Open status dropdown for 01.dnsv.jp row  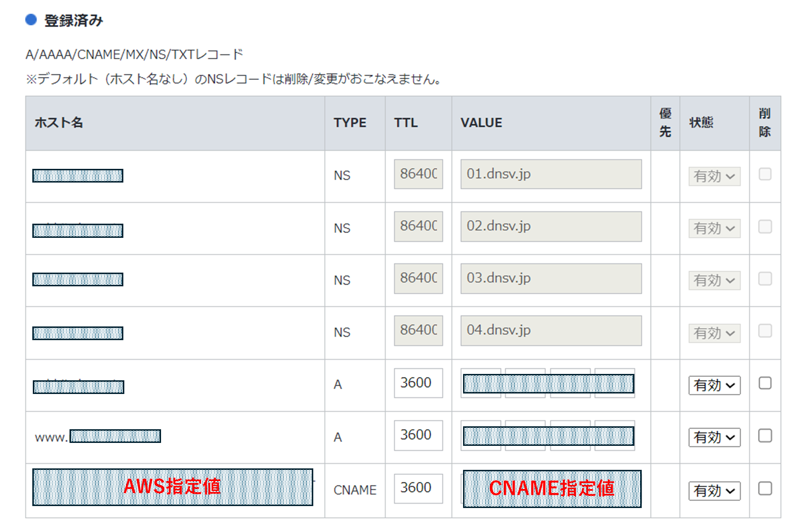pyautogui.click(x=714, y=176)
